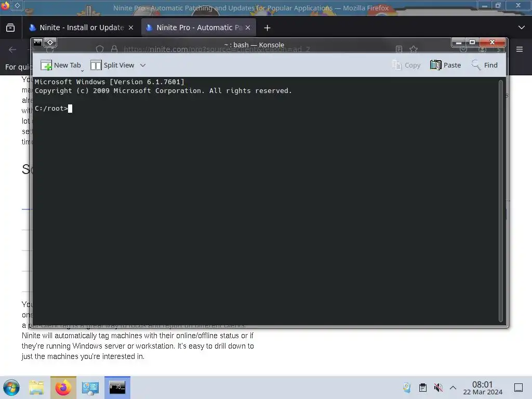
Task: Close the 'Ninite - Install or Update' tab
Action: (131, 28)
